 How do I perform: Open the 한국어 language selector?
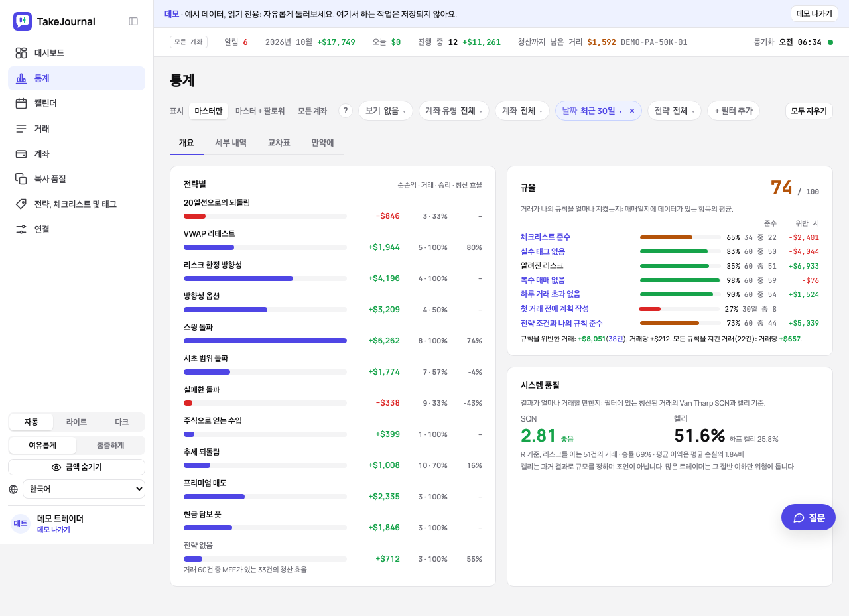pyautogui.click(x=84, y=489)
